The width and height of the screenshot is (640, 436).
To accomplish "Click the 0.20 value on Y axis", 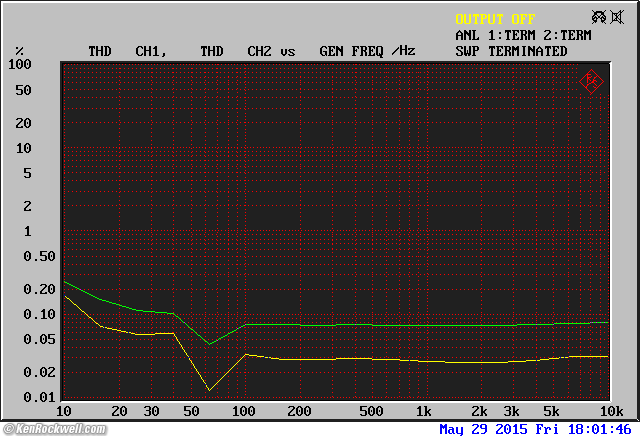I will click(x=39, y=289).
